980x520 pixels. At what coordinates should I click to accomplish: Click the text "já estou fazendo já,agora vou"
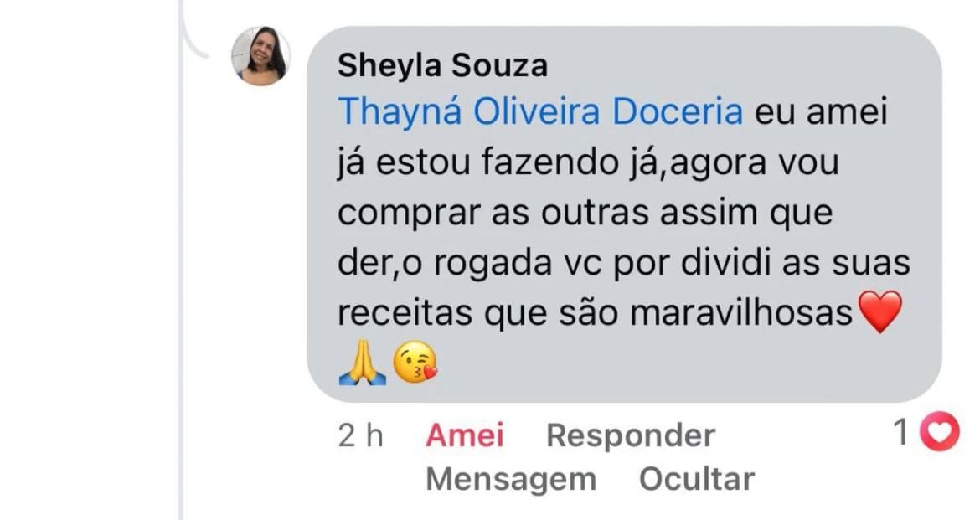(x=588, y=163)
